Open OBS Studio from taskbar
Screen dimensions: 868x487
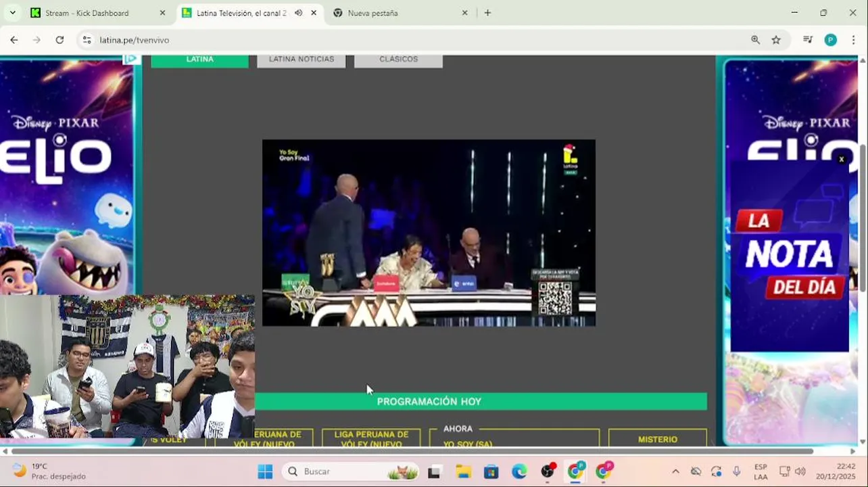point(548,471)
